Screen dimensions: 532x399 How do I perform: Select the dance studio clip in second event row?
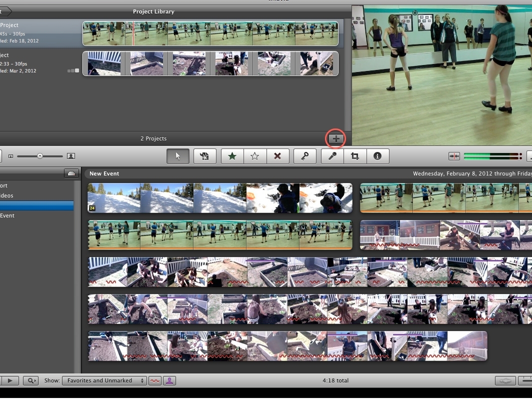(x=220, y=235)
